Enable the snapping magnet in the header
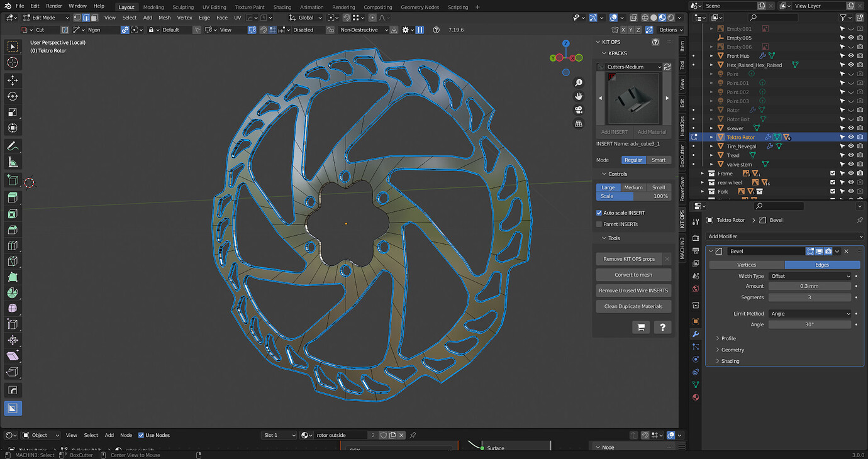868x459 pixels. click(346, 18)
